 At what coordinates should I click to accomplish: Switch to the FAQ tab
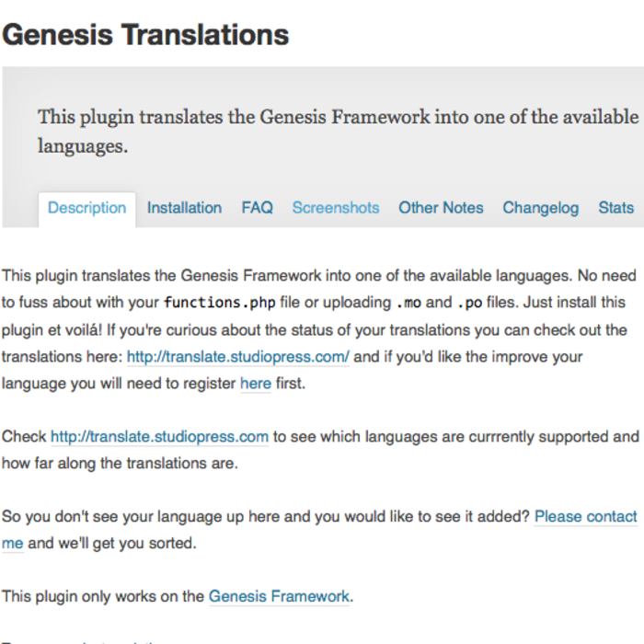pyautogui.click(x=257, y=208)
